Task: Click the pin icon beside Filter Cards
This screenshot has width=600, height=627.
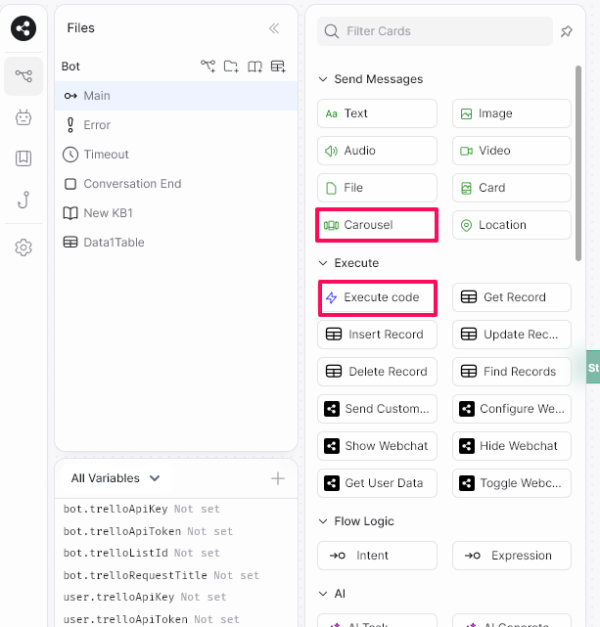Action: pos(566,31)
